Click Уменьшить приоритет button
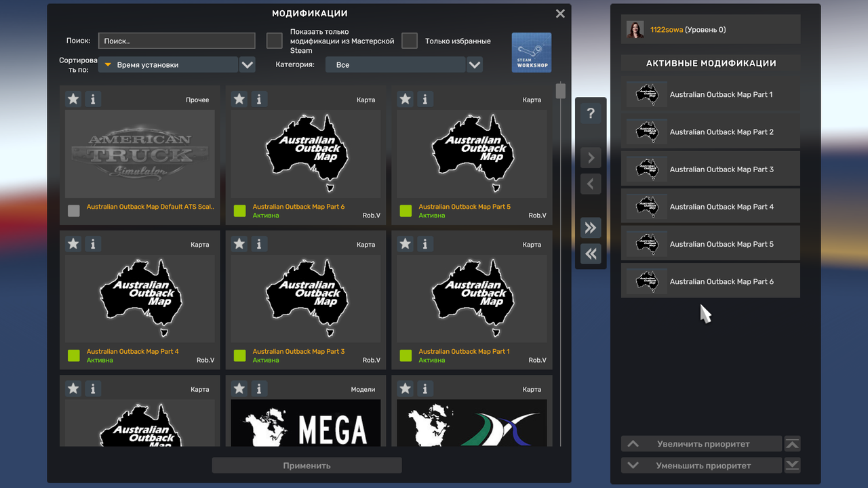 click(702, 466)
